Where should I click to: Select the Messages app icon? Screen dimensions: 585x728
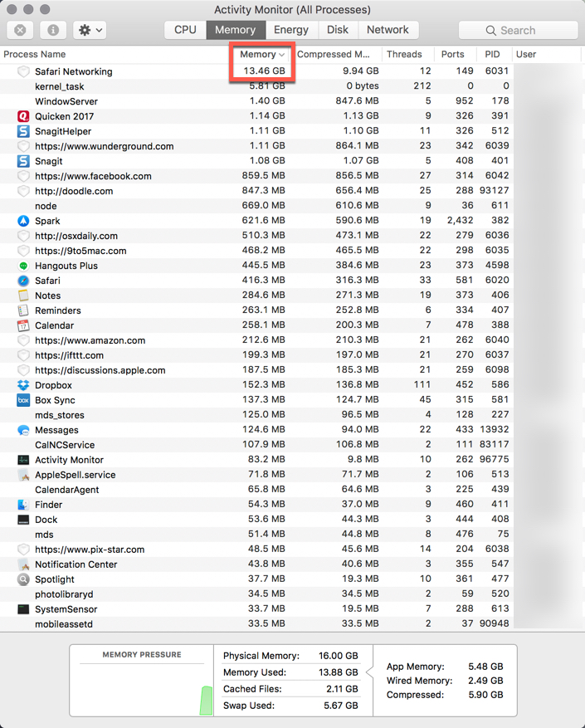[23, 430]
